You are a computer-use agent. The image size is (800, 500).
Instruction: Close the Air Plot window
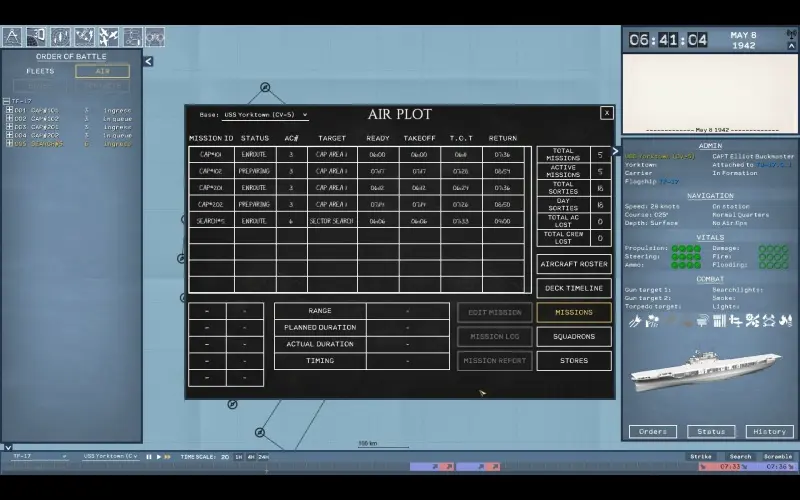click(x=606, y=113)
